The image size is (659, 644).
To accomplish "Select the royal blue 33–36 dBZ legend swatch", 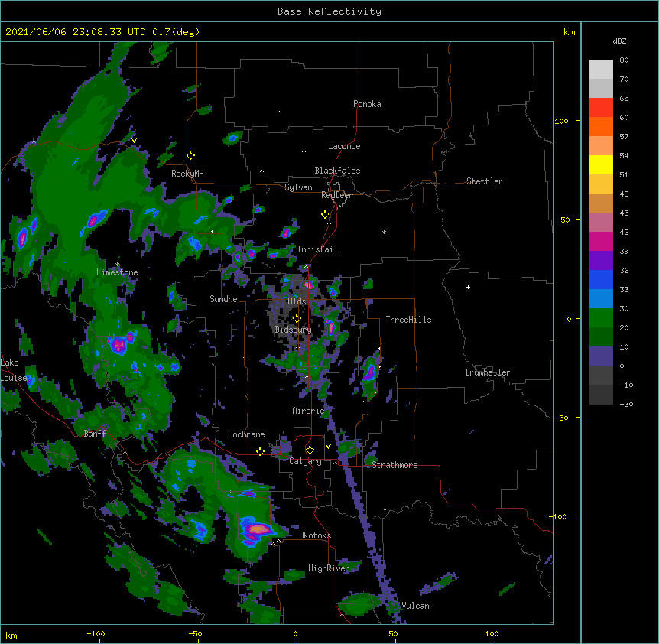I will [x=601, y=279].
